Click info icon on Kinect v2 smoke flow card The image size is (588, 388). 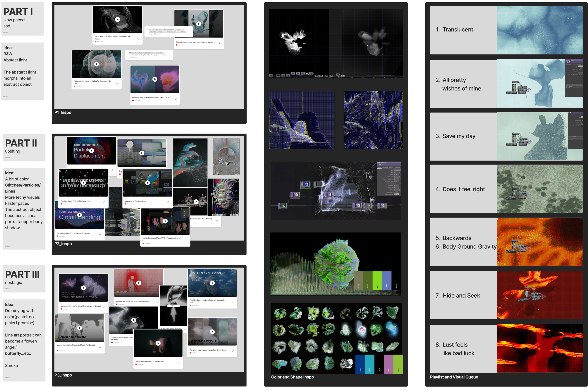[x=179, y=362]
